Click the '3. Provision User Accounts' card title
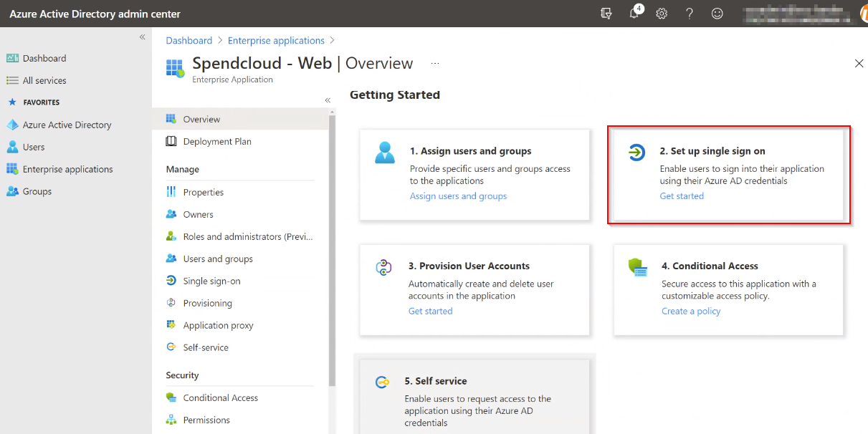The height and width of the screenshot is (434, 868). click(x=469, y=266)
